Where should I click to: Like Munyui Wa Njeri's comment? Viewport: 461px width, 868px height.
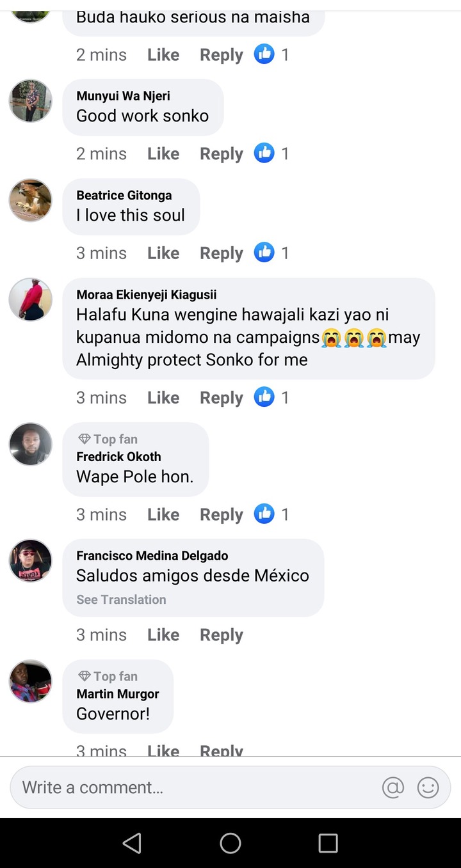point(163,154)
